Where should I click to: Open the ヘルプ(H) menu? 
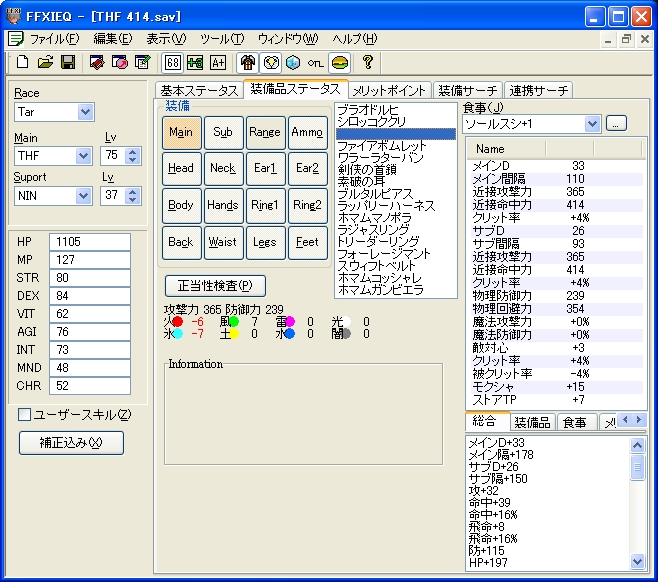click(x=355, y=39)
